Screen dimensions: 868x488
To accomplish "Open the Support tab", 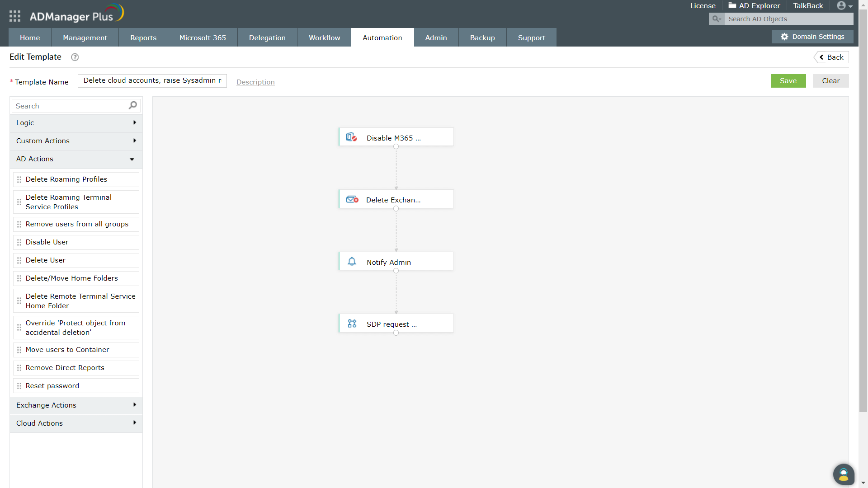I will 532,38.
